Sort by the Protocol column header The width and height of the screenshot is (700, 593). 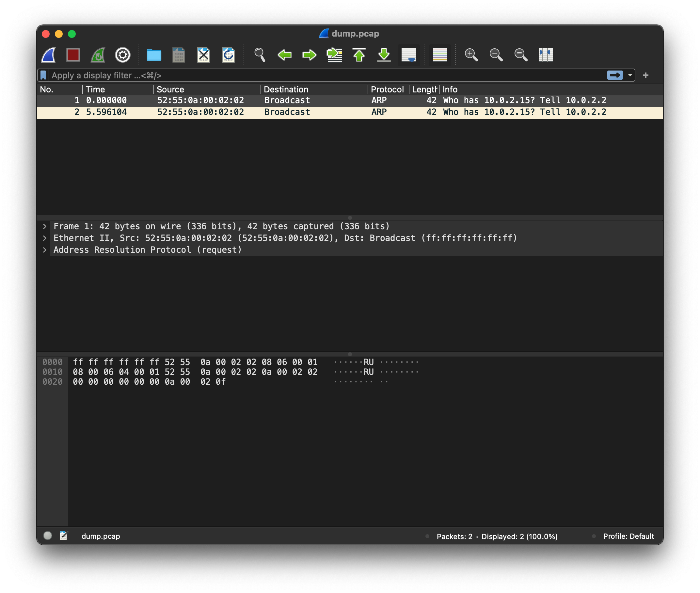tap(387, 89)
